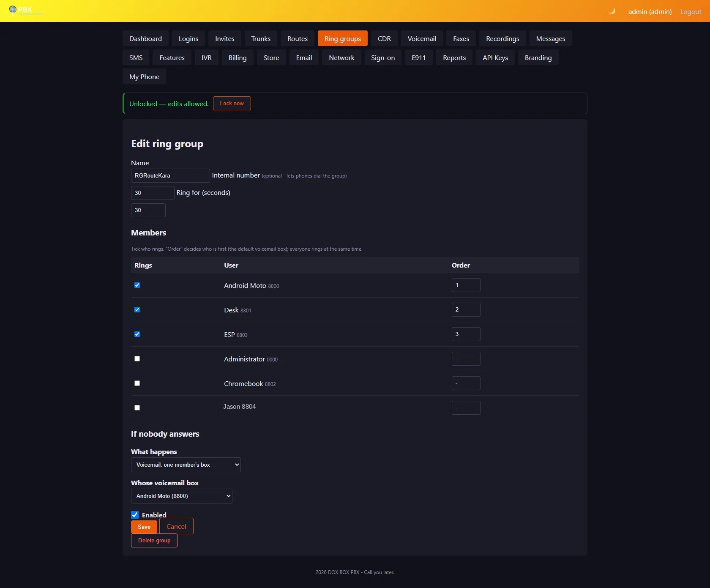
Task: Select the API Keys tab
Action: click(x=495, y=57)
